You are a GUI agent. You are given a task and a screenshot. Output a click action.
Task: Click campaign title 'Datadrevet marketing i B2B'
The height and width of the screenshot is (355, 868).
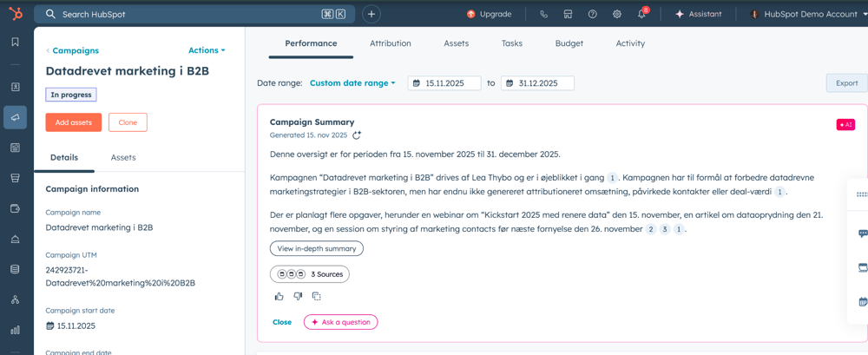[128, 71]
